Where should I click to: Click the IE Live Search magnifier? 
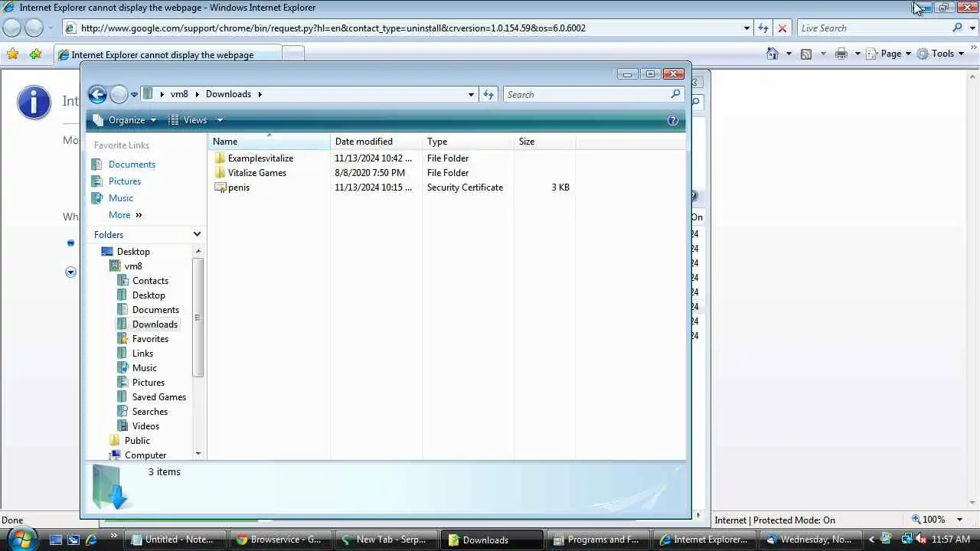point(957,28)
